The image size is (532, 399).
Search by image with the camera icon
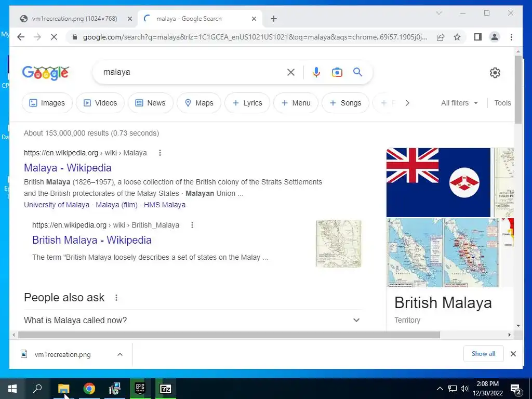point(337,72)
